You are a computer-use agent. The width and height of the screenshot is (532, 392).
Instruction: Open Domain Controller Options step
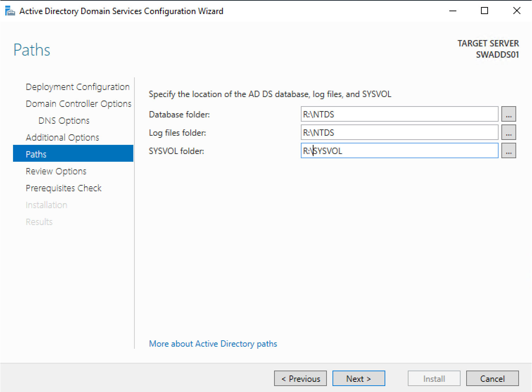point(78,104)
